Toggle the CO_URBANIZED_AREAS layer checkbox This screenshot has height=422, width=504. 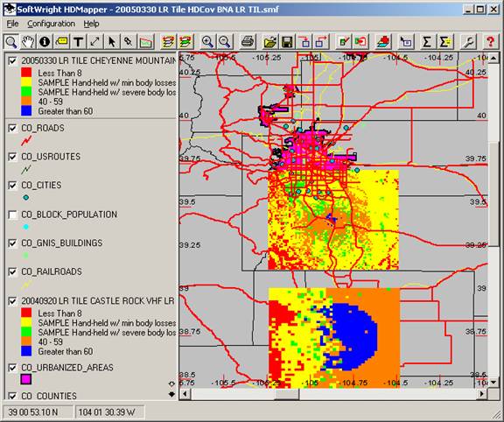click(12, 368)
